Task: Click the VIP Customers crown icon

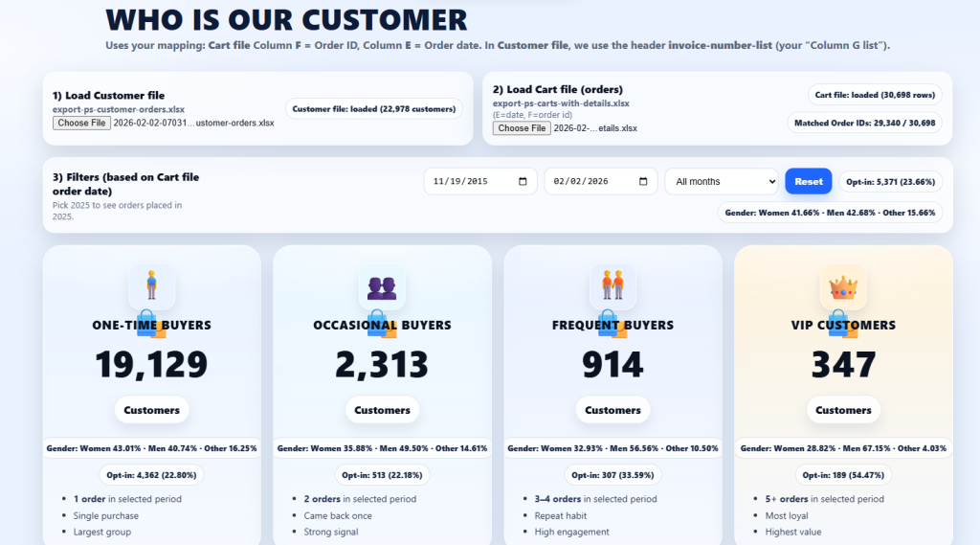Action: pos(843,286)
